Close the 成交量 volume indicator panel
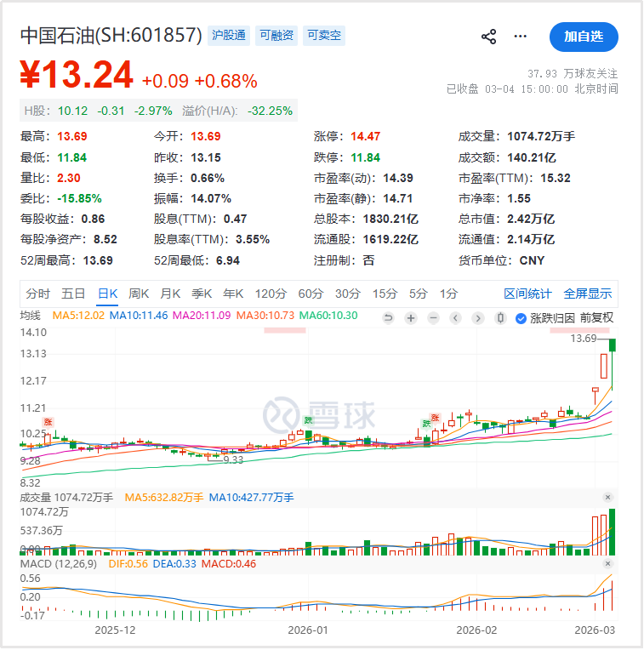 pyautogui.click(x=607, y=497)
